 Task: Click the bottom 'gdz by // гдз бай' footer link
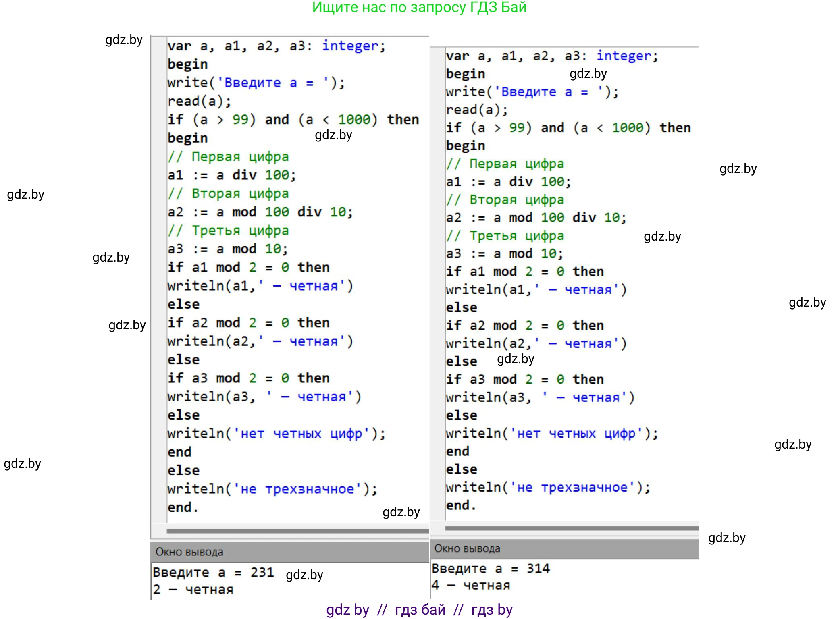[x=419, y=610]
